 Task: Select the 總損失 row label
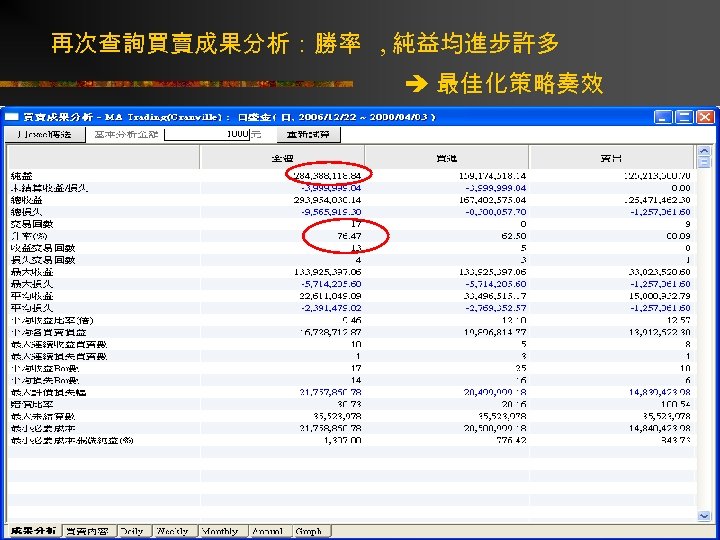(27, 212)
